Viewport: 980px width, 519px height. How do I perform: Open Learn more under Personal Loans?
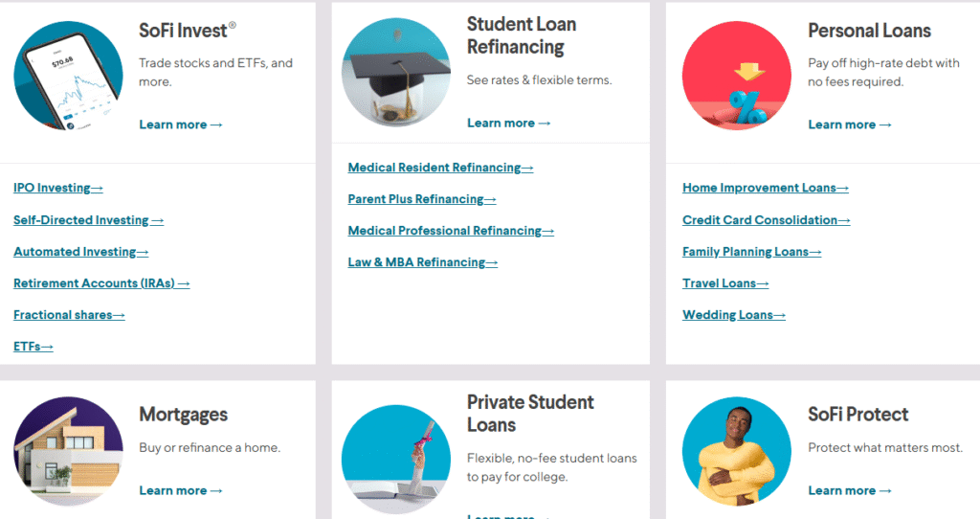point(850,124)
